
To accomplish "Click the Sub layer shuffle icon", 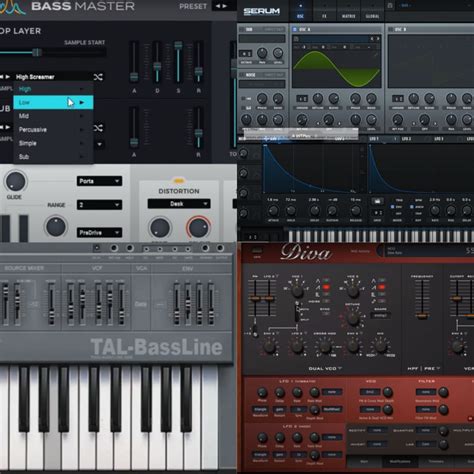I will (x=98, y=128).
